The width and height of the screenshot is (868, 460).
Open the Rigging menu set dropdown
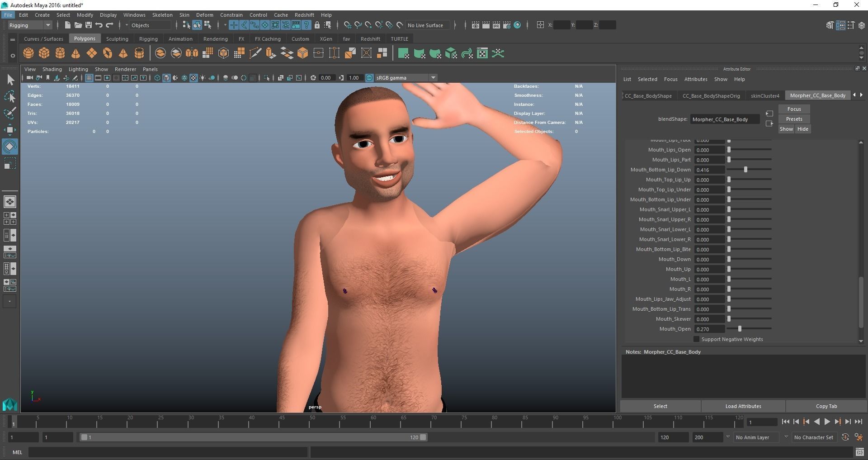(x=30, y=25)
